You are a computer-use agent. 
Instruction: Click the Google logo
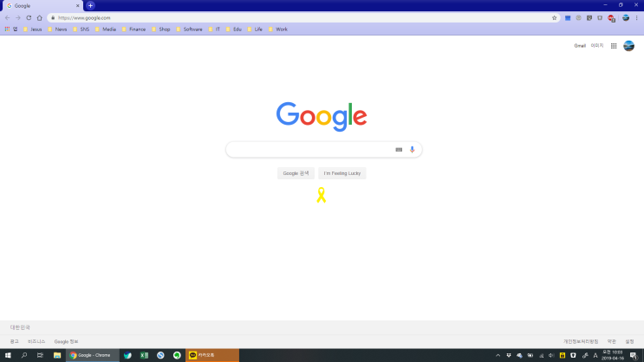(322, 117)
